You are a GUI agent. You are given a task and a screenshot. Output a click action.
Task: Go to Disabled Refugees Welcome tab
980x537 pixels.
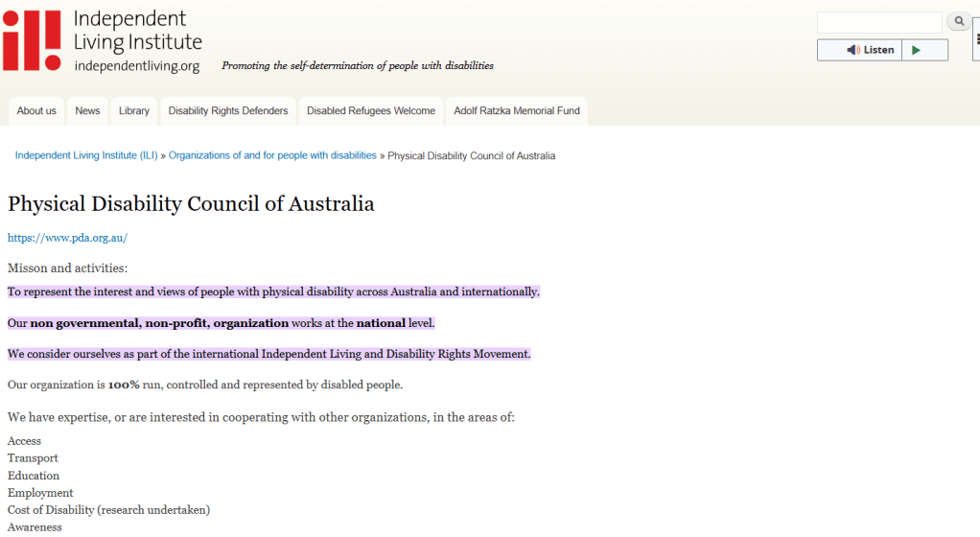(x=371, y=111)
